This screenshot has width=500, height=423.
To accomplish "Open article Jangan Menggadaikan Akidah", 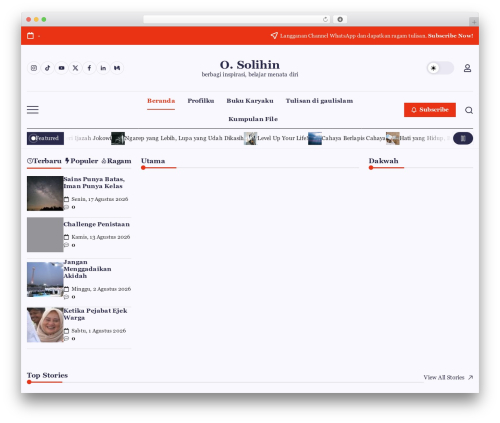I will tap(87, 269).
